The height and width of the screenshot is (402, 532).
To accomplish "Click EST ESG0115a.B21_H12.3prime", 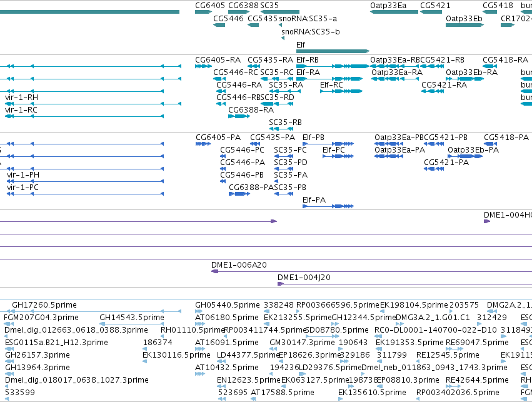I will click(x=56, y=343).
